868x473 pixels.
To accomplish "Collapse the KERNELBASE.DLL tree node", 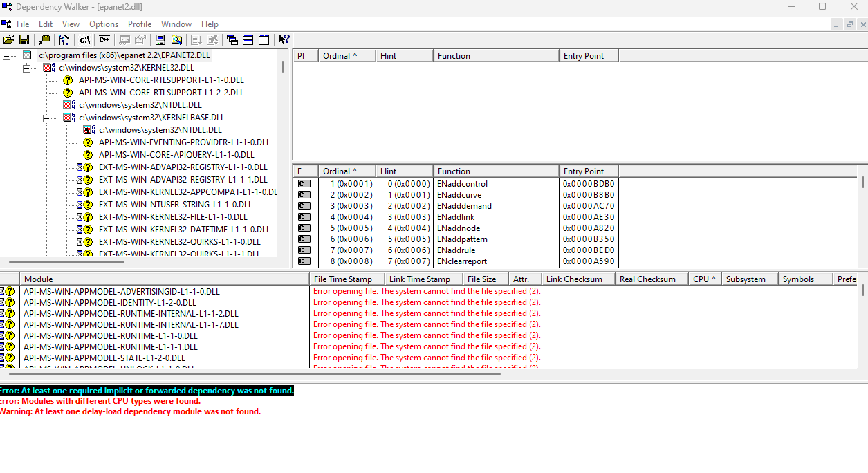I will tap(47, 118).
